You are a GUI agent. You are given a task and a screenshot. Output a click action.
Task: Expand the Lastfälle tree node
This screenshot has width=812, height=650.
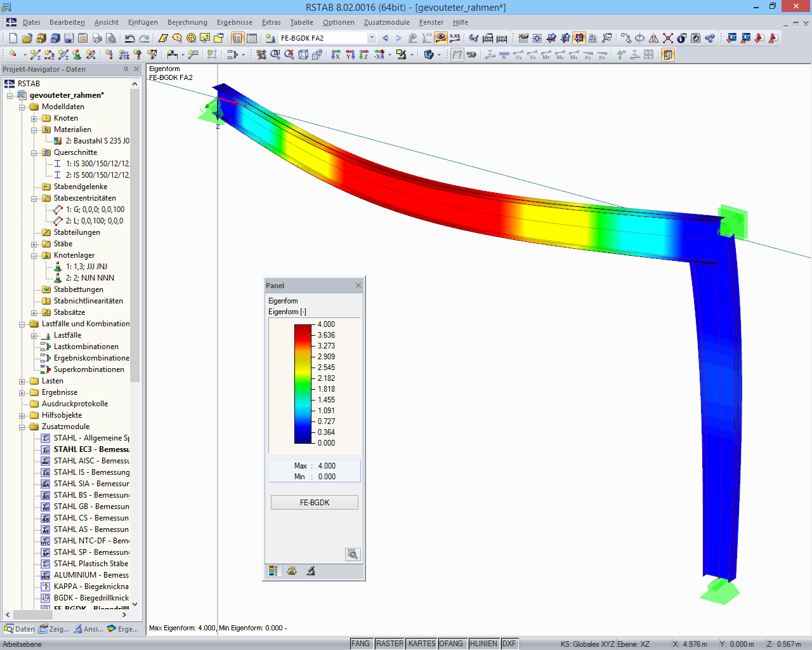pos(34,335)
